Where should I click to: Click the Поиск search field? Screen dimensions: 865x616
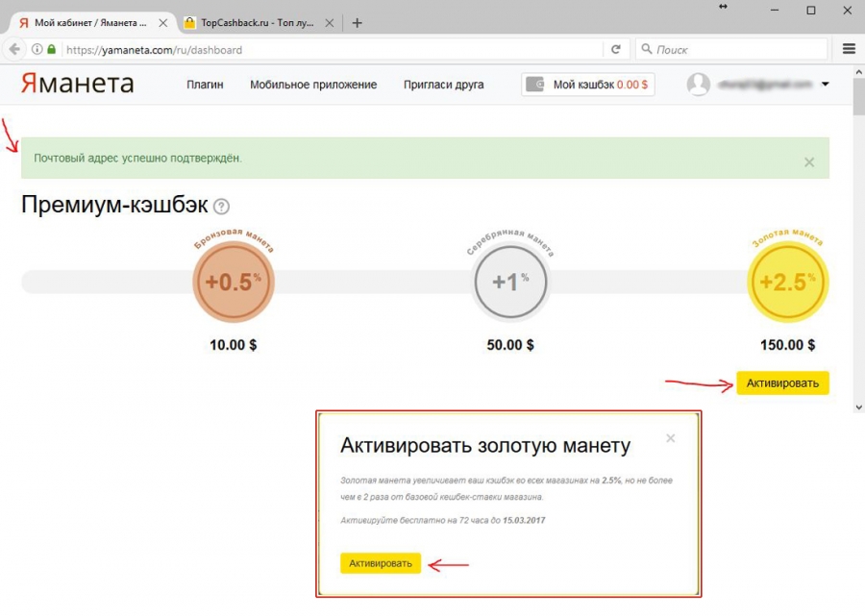click(x=731, y=50)
